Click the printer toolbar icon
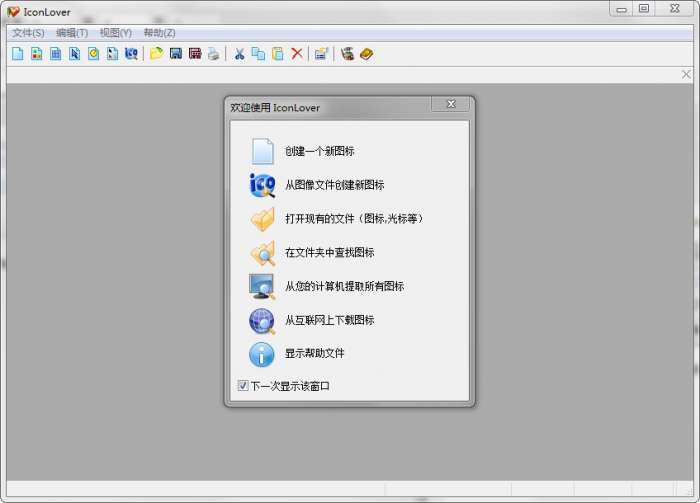The image size is (700, 503). (214, 54)
